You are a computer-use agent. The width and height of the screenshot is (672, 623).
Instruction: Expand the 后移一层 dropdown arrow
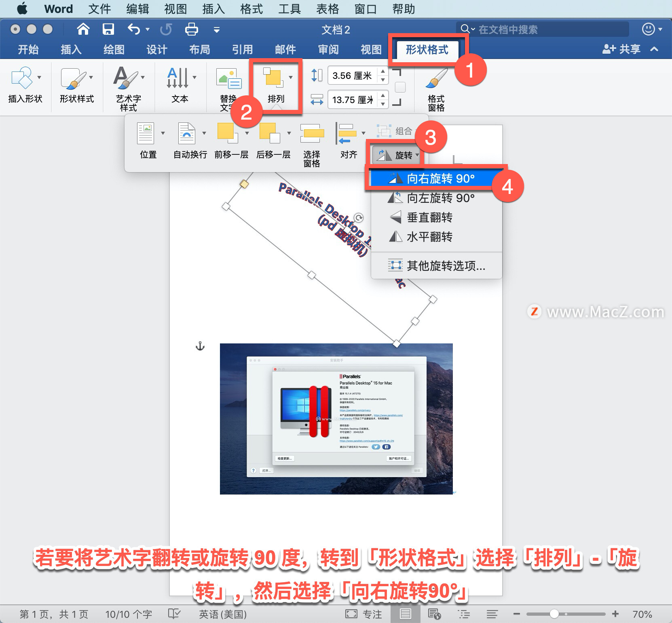289,133
